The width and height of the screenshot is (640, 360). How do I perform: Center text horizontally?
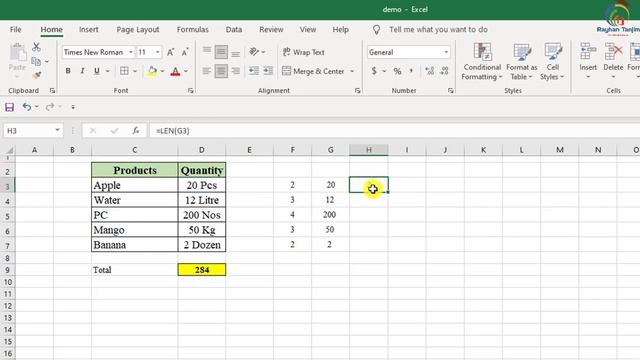[x=221, y=71]
